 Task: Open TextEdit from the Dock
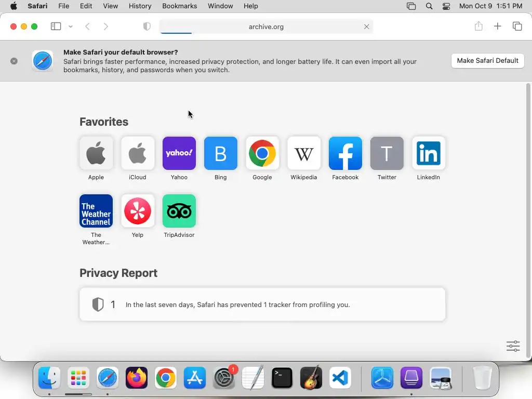[x=253, y=378]
